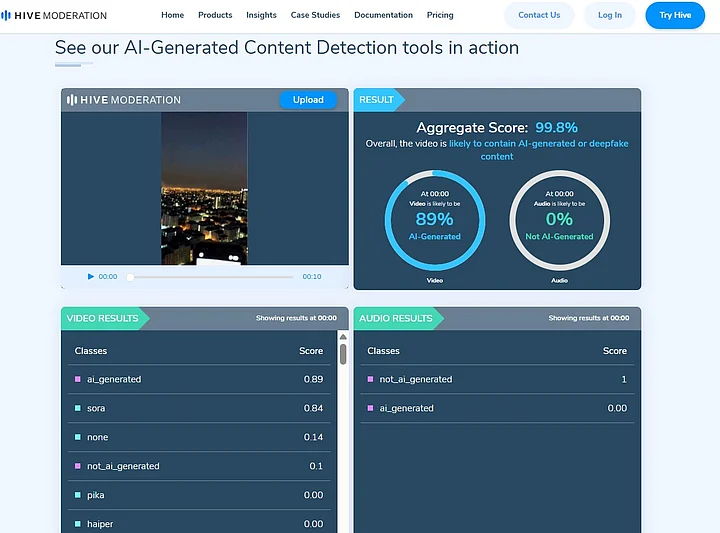Click the sora class color marker
This screenshot has width=720, height=533.
click(78, 408)
